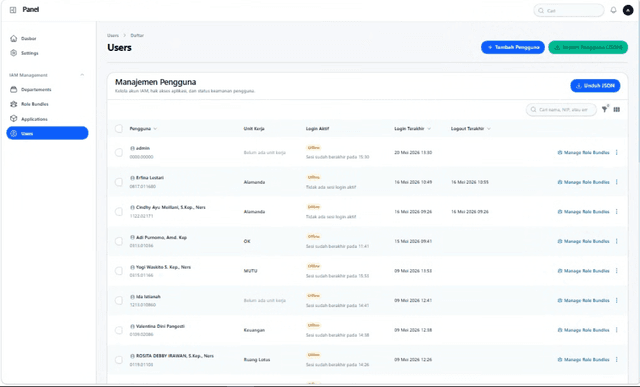
Task: Click the top search field
Action: click(569, 11)
